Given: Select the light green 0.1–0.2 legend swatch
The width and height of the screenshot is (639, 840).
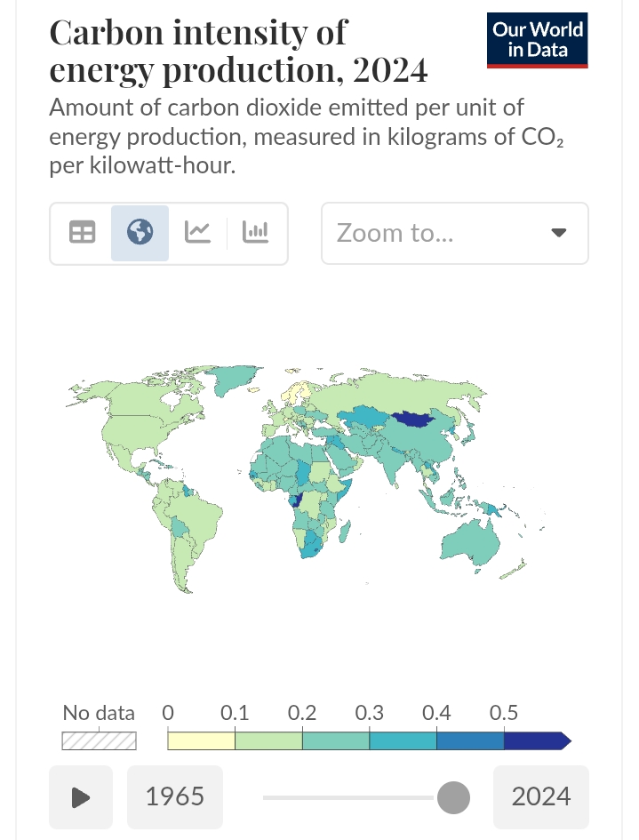Looking at the screenshot, I should tap(268, 740).
